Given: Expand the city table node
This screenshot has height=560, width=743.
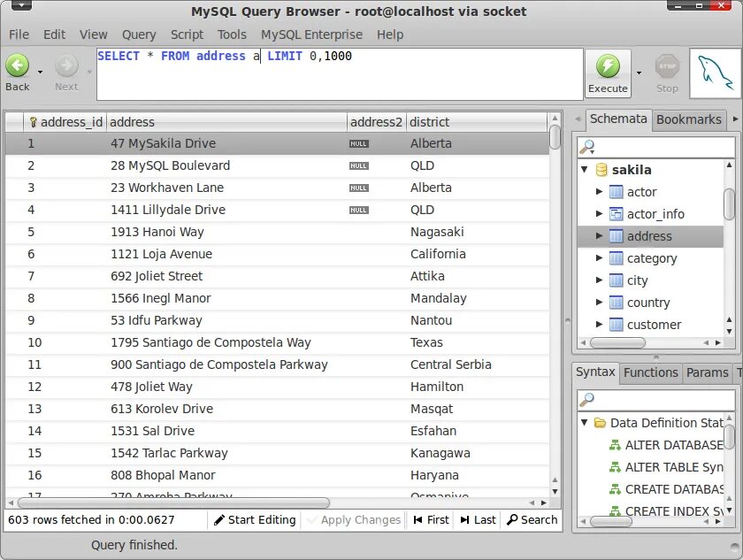Looking at the screenshot, I should pos(599,280).
